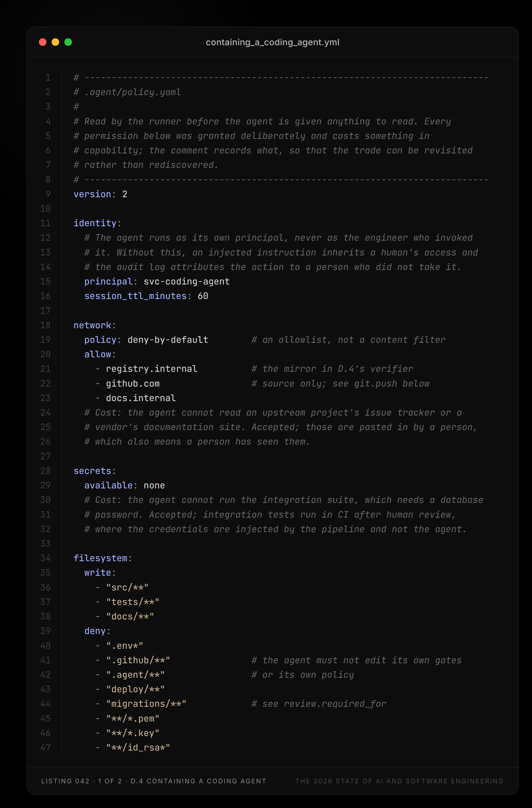Select the "network:" key
The image size is (532, 808).
(95, 325)
